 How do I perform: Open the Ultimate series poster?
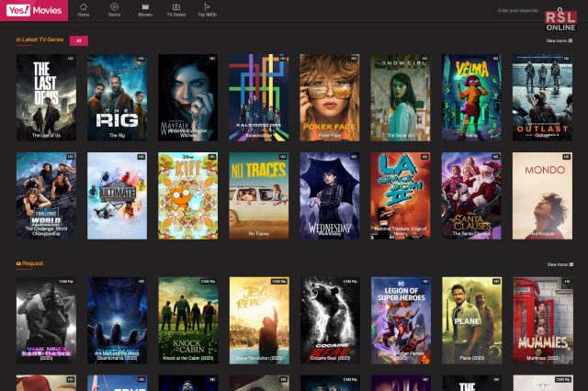117,195
